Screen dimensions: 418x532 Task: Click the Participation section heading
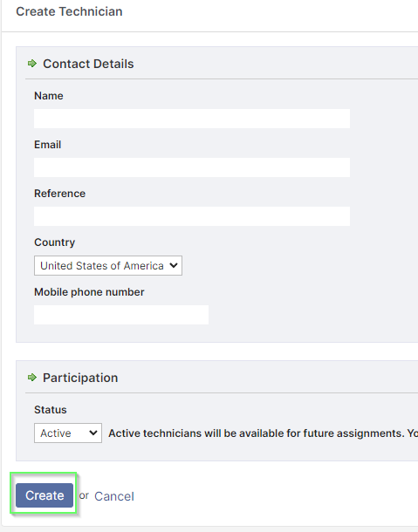80,378
